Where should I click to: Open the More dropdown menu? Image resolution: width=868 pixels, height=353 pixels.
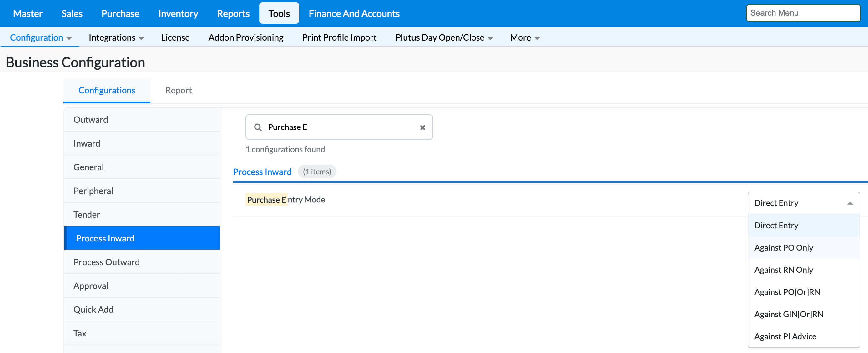[x=525, y=38]
